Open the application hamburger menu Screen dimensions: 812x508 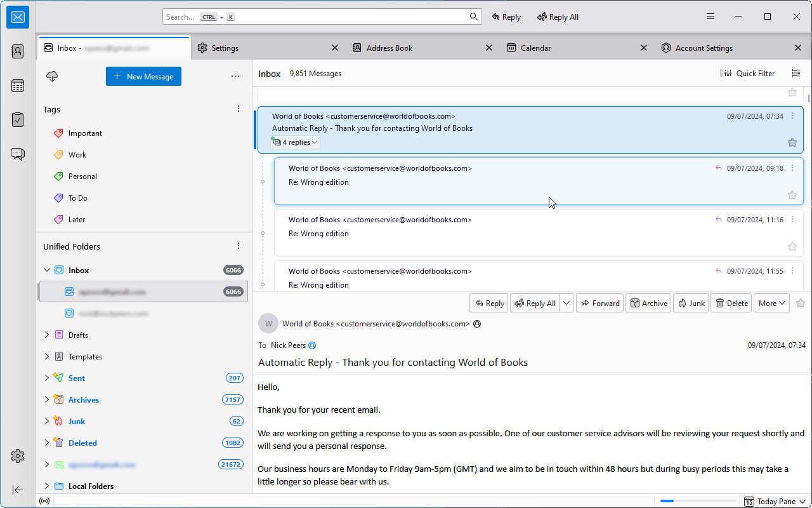710,16
